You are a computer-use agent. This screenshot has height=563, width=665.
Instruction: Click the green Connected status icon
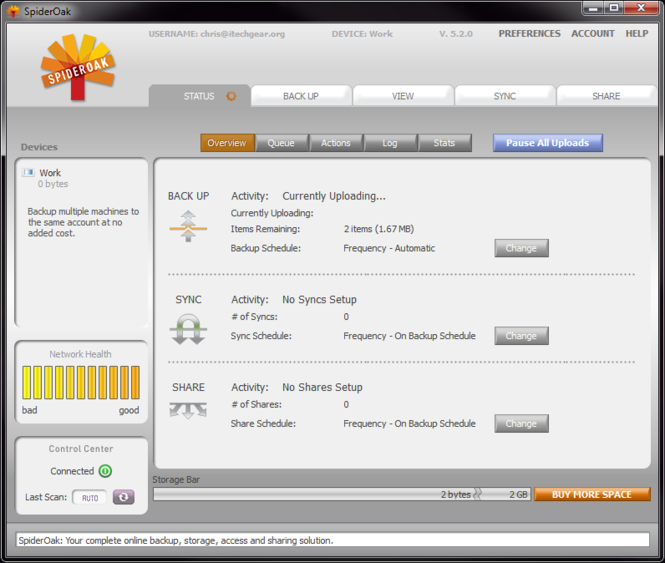(x=105, y=471)
